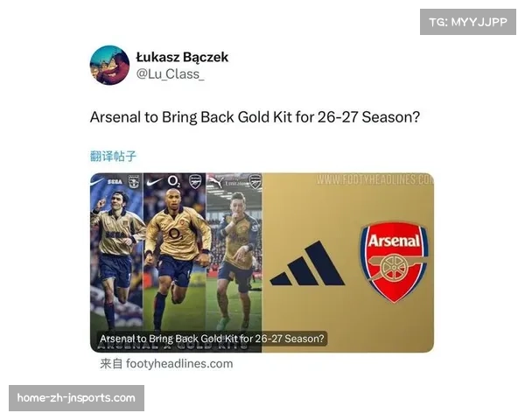Click the Nike swoosh beside O2 logo
This screenshot has height=420, width=525.
click(x=155, y=183)
